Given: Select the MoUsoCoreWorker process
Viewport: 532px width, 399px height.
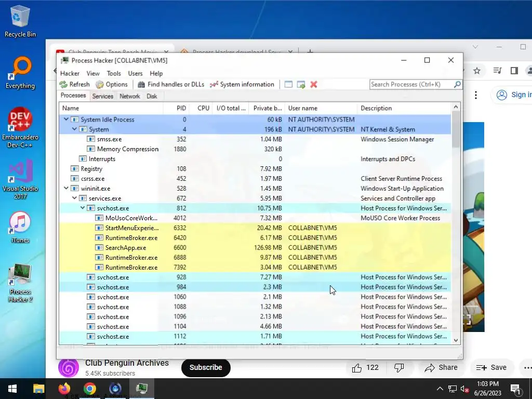Looking at the screenshot, I should [255, 218].
